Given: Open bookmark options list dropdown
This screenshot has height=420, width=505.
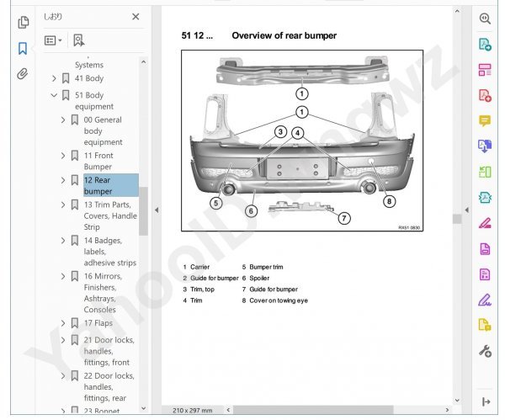Looking at the screenshot, I should click(x=53, y=40).
